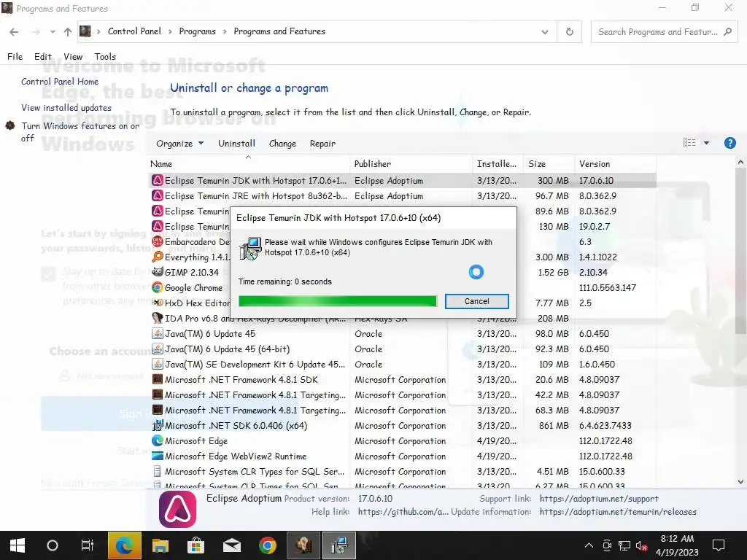Click the Microsoft .NET SDK 6.0.406 icon
This screenshot has height=560, width=747.
pos(158,425)
